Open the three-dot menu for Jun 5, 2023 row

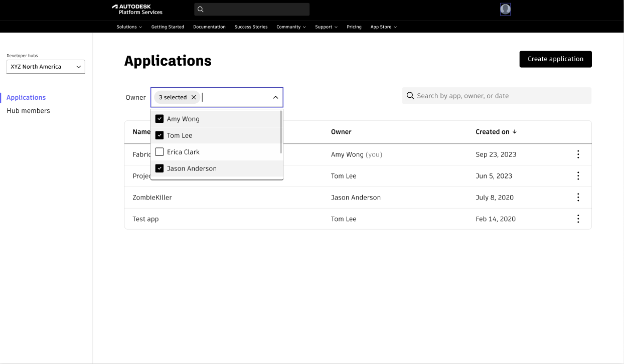click(578, 176)
